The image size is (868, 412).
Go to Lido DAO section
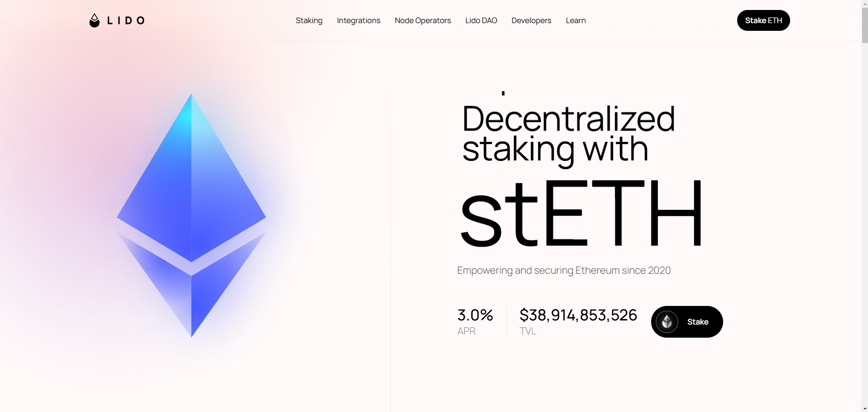point(481,20)
